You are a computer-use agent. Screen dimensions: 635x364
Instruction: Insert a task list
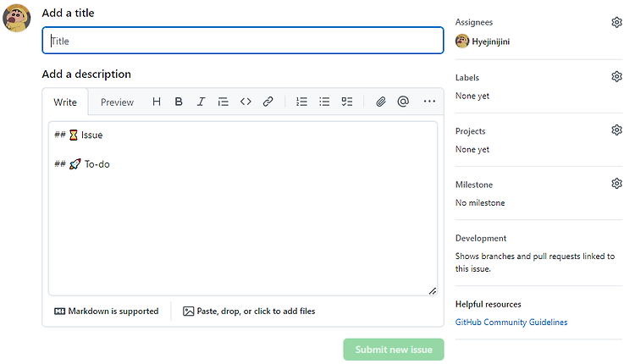(346, 102)
